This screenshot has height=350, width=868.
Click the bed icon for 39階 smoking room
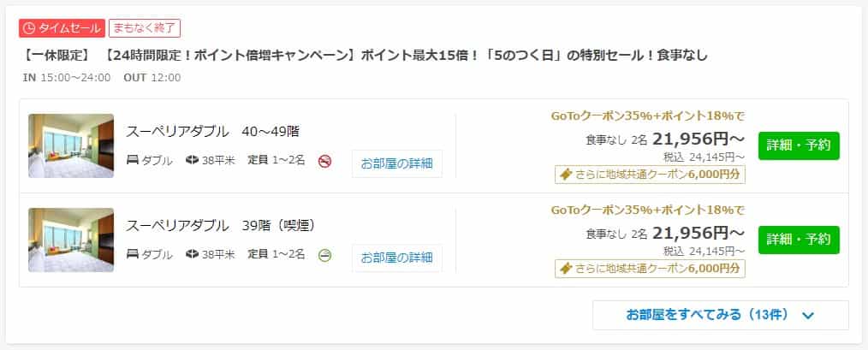[133, 255]
